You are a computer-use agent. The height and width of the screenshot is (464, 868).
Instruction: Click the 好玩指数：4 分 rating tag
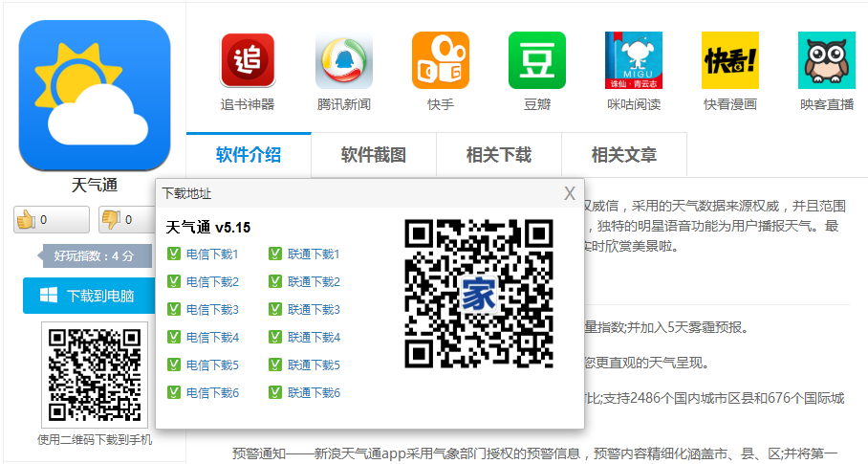[x=94, y=255]
